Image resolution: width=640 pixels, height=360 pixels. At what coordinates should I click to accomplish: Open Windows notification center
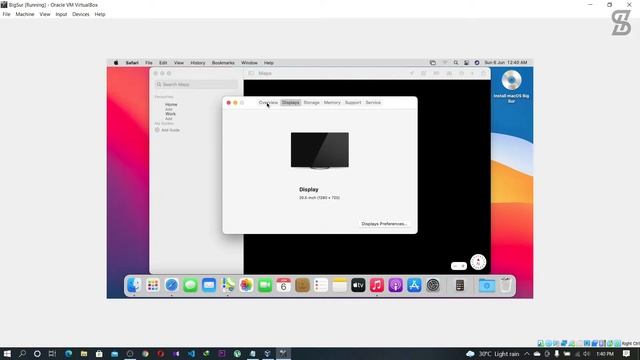coord(627,354)
